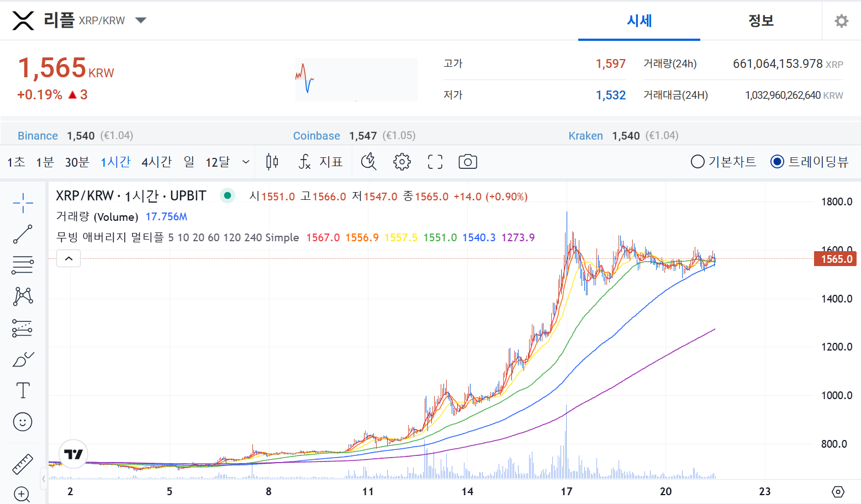Open the Binance price link
The width and height of the screenshot is (861, 504).
(x=38, y=136)
